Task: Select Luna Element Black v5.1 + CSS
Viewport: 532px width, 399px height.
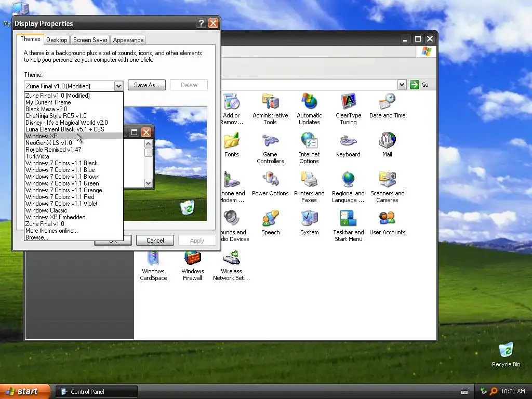Action: [x=74, y=129]
